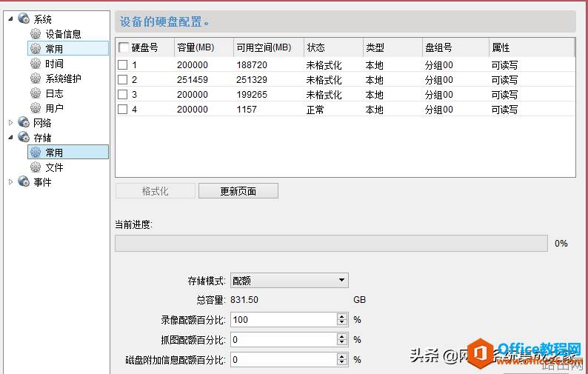
Task: Click the 录像配额百分比 input field
Action: (284, 320)
